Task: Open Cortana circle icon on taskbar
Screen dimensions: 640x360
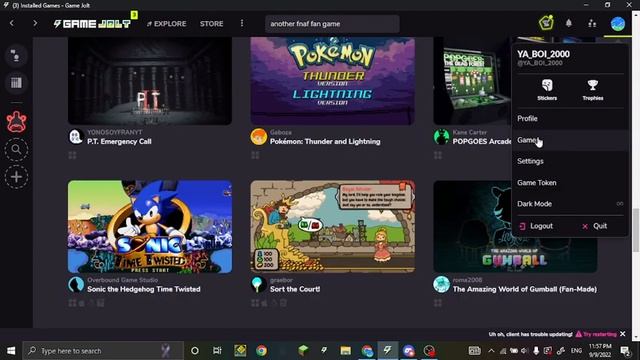Action: coord(195,351)
